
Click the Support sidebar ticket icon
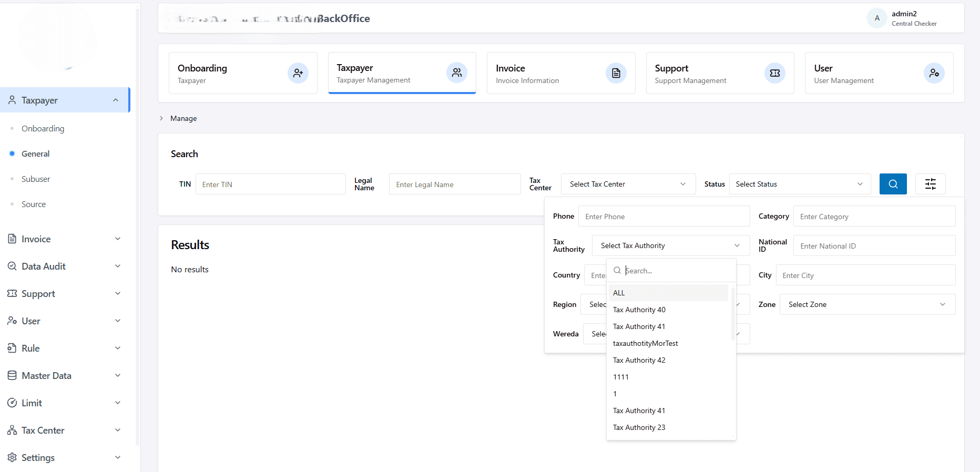pos(12,293)
